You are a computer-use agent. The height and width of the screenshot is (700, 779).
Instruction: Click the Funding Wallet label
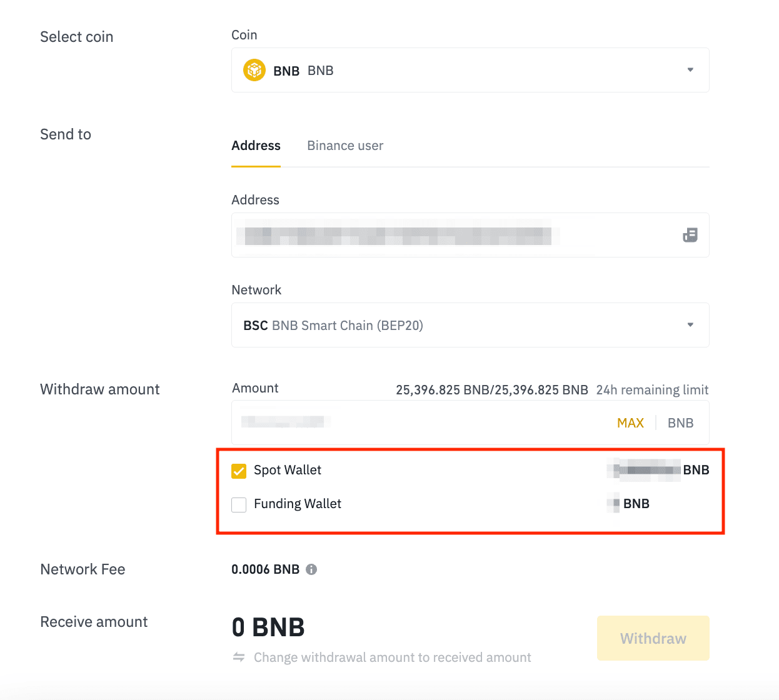(x=298, y=504)
